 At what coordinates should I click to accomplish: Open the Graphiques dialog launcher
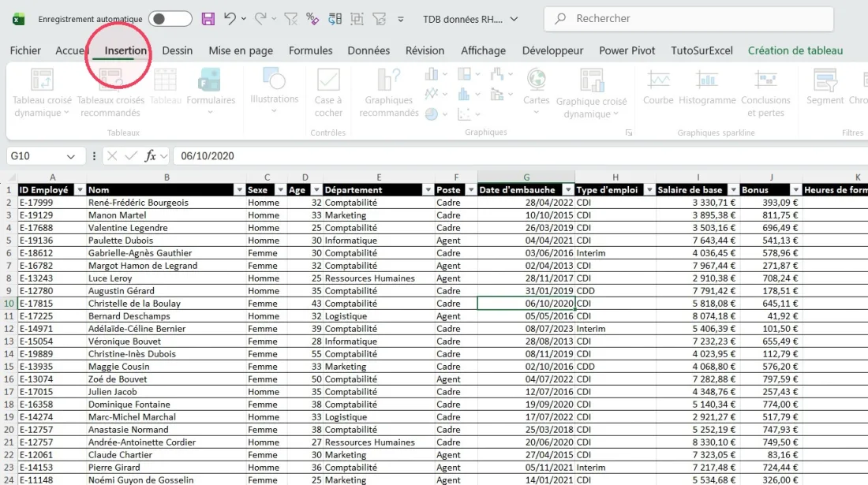click(x=628, y=132)
